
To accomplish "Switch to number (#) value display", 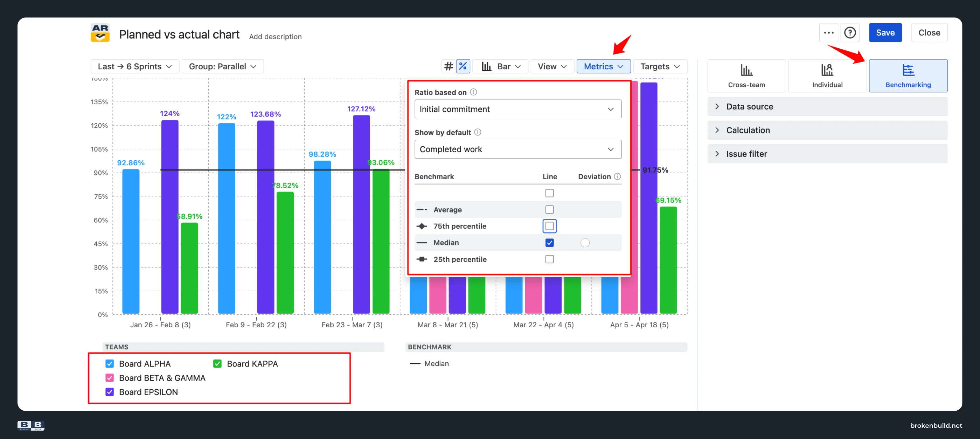I will 449,66.
